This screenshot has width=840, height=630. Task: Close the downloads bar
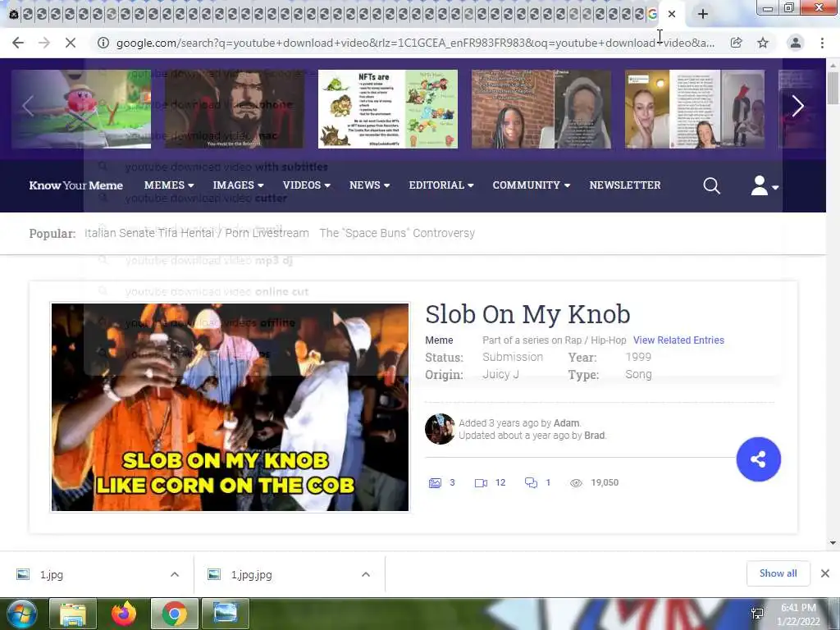click(825, 573)
